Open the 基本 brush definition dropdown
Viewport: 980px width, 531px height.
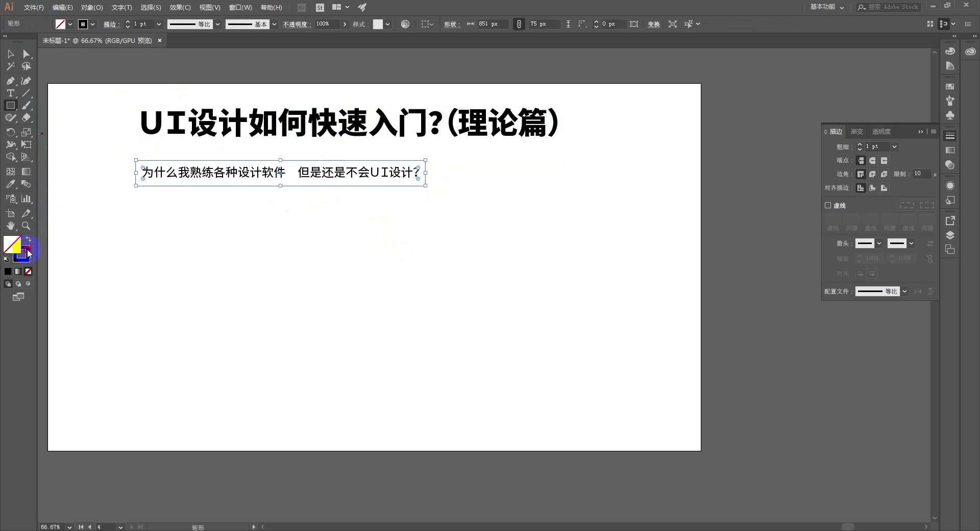click(x=274, y=24)
